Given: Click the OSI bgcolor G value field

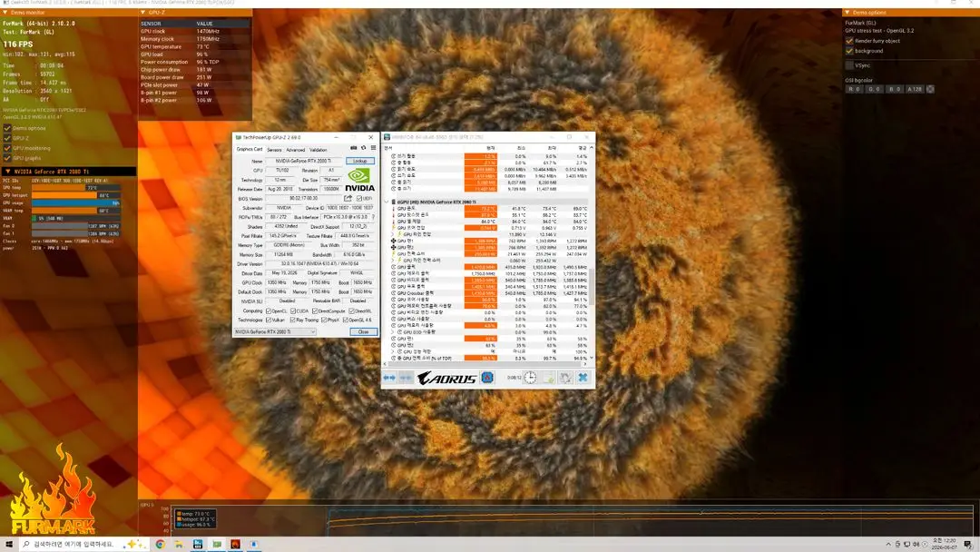Looking at the screenshot, I should click(874, 89).
